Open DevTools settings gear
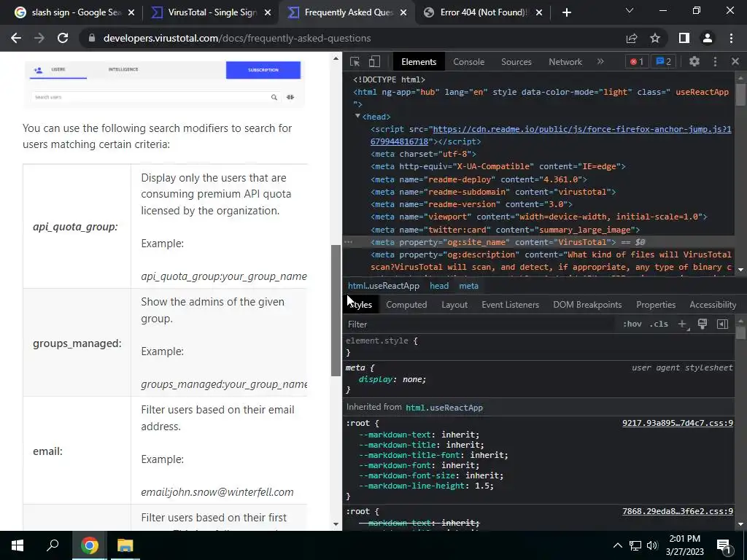 tap(694, 61)
